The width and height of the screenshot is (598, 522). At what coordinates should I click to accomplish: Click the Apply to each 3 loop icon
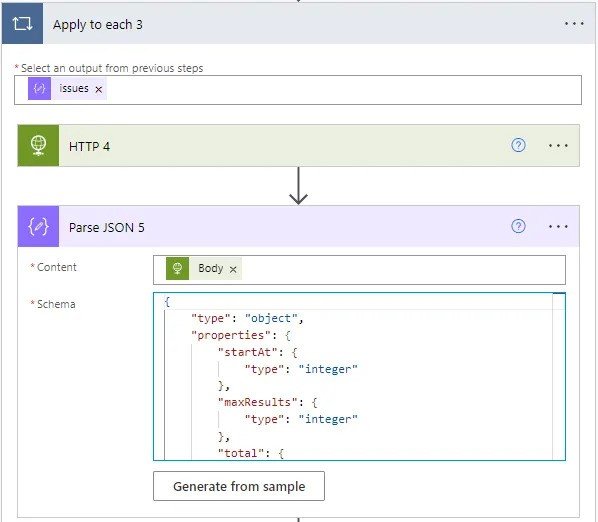click(x=22, y=24)
